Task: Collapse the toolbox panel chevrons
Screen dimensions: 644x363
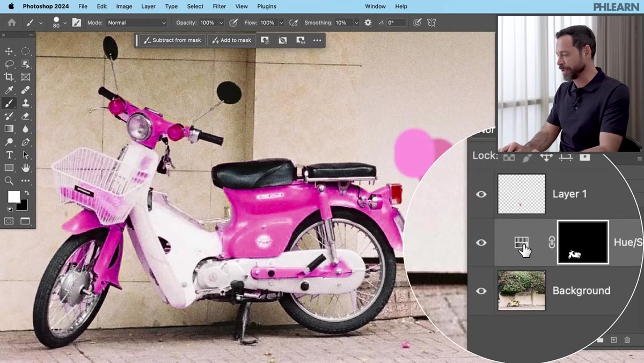Action: pyautogui.click(x=31, y=35)
